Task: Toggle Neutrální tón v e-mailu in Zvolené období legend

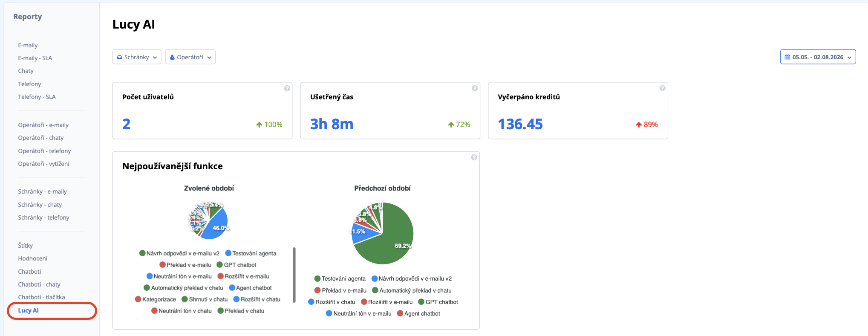Action: pos(179,276)
